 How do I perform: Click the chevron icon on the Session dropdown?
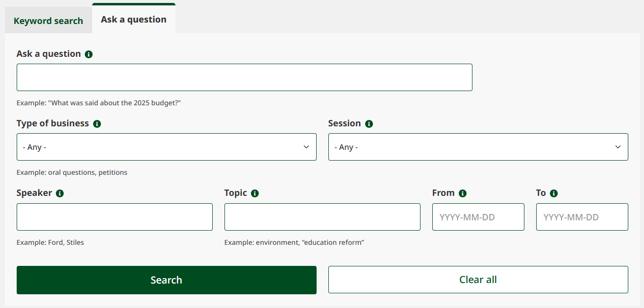[x=618, y=147]
